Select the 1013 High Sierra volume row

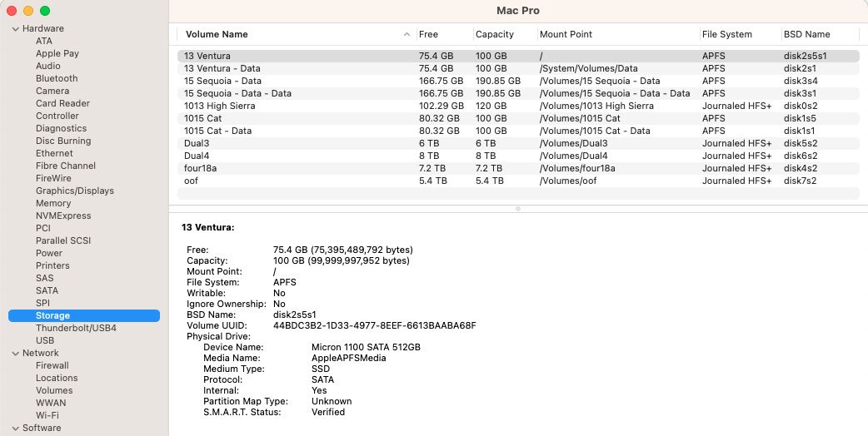tap(518, 107)
